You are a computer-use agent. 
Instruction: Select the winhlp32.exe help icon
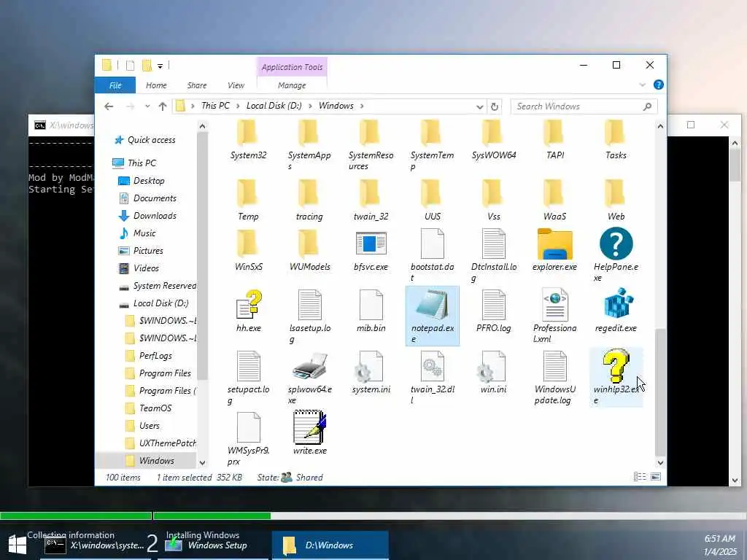click(616, 366)
